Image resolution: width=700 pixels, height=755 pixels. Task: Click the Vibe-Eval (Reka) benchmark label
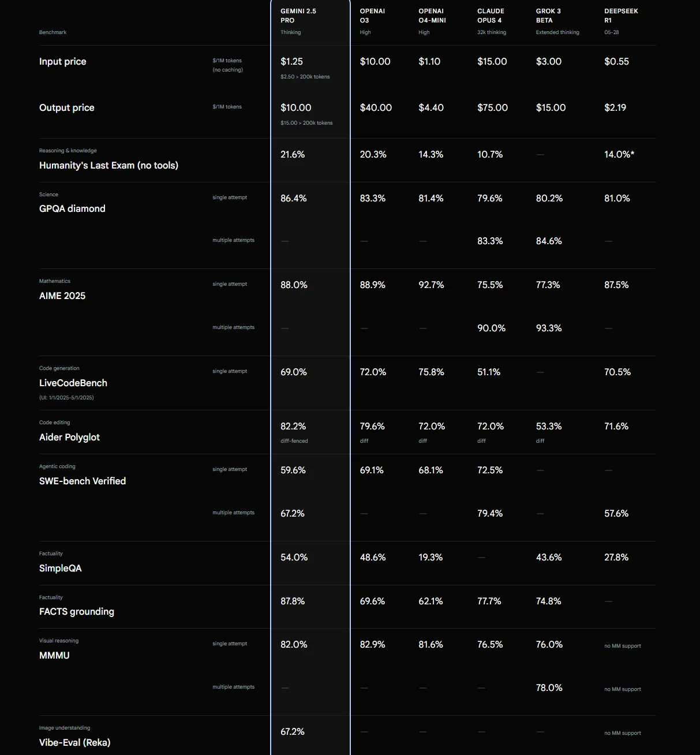click(74, 742)
